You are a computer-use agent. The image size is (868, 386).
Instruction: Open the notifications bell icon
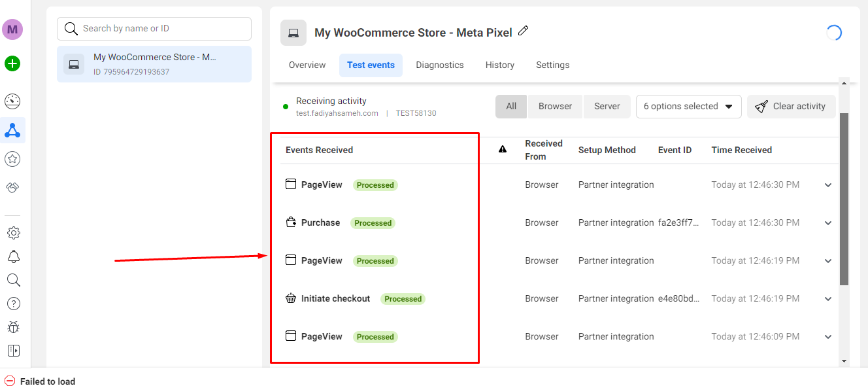click(13, 256)
